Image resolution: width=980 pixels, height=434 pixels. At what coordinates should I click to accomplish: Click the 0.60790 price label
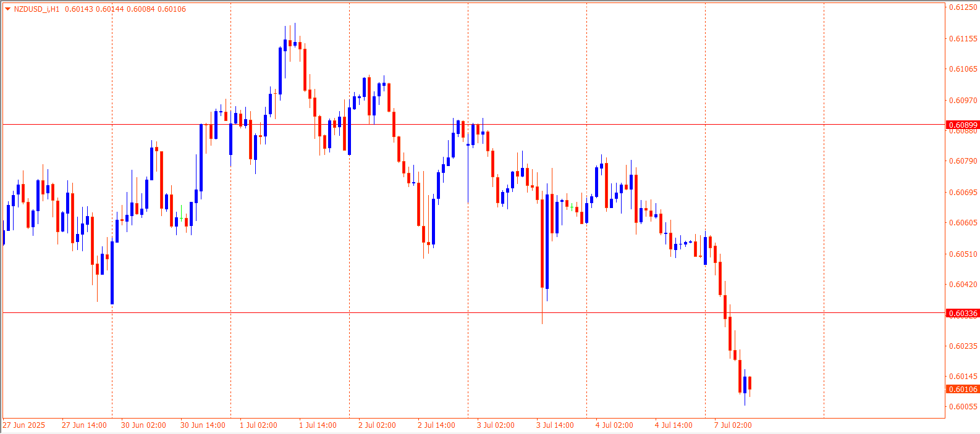click(x=963, y=161)
